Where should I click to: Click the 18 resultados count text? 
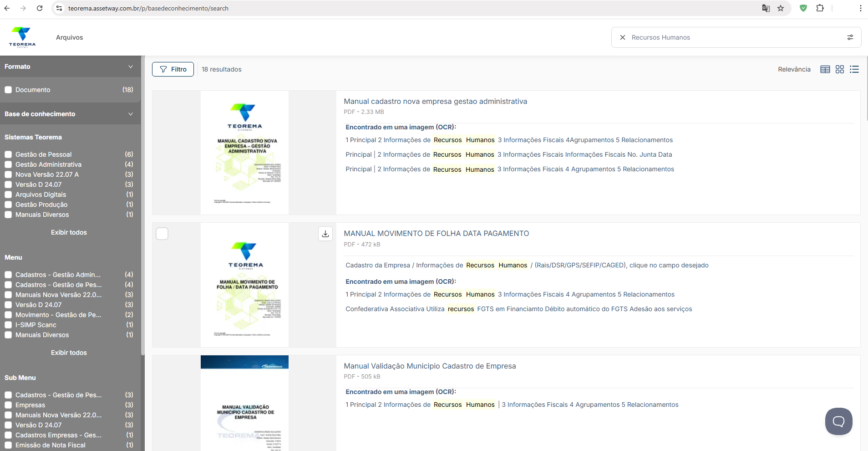pyautogui.click(x=222, y=69)
